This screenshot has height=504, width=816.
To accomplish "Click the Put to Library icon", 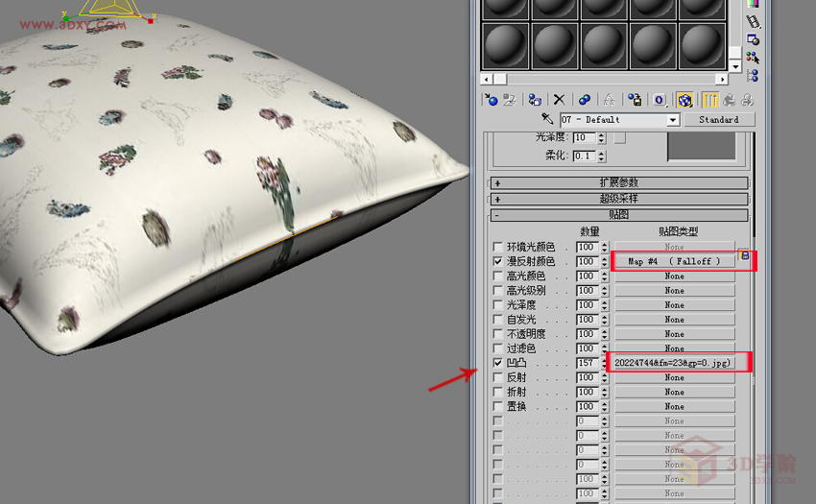I will [x=634, y=100].
